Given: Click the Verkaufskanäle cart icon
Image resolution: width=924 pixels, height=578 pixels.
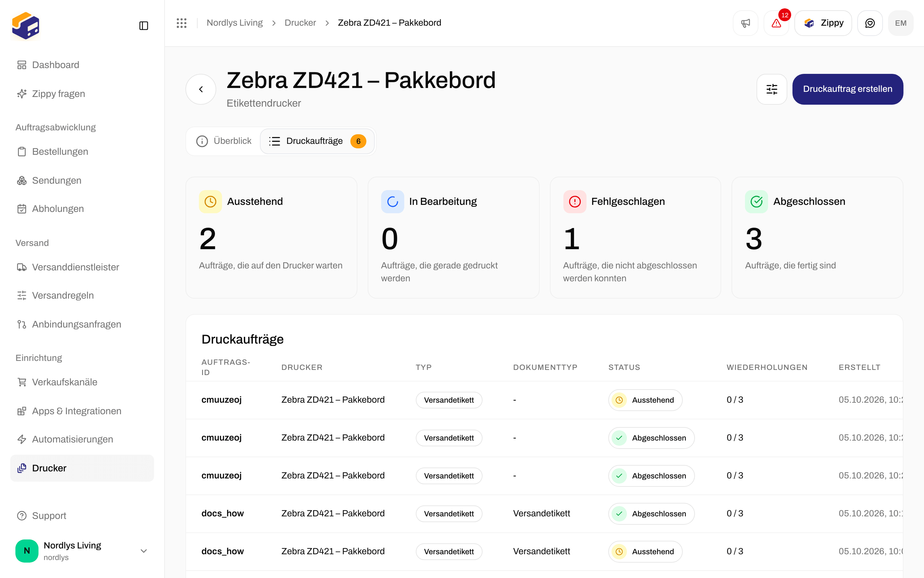Looking at the screenshot, I should point(22,382).
